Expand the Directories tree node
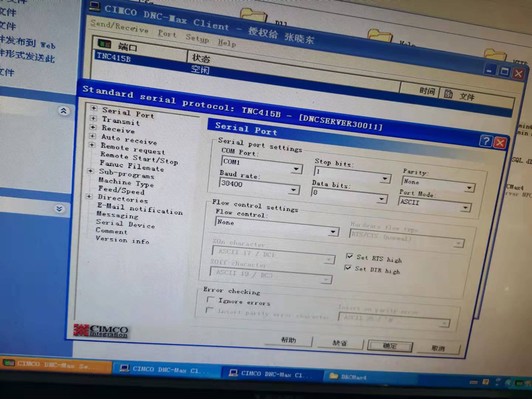Viewport: 532px width, 399px height. coord(89,196)
